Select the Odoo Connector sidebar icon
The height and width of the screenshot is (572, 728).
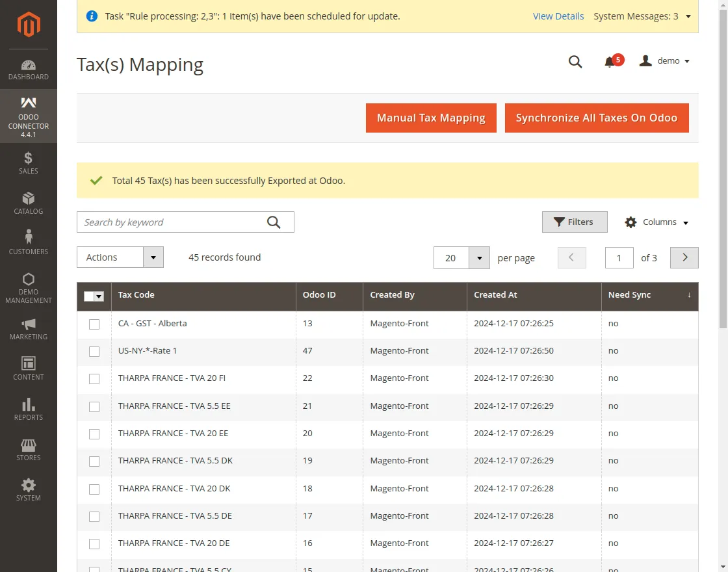[x=28, y=116]
